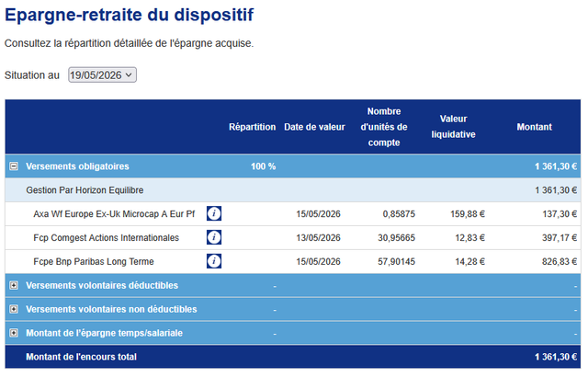588x377 pixels.
Task: Click the Epargne-retraite du dispositif heading
Action: [x=129, y=16]
